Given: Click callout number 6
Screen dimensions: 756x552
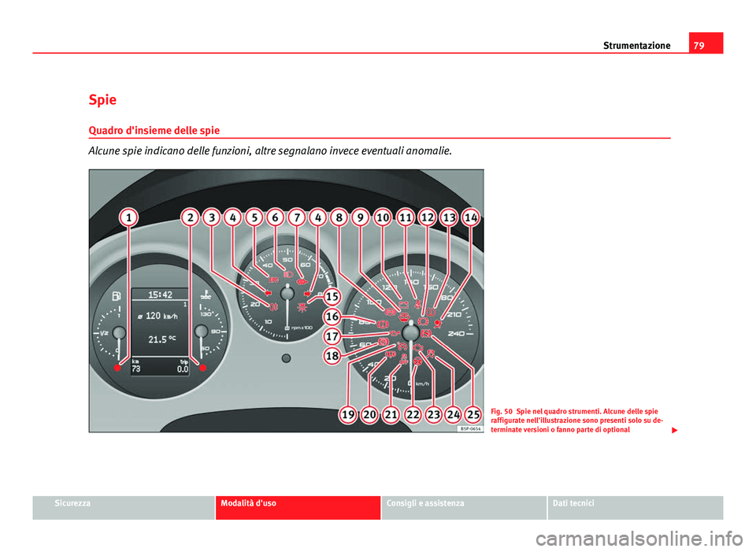Looking at the screenshot, I should click(276, 217).
